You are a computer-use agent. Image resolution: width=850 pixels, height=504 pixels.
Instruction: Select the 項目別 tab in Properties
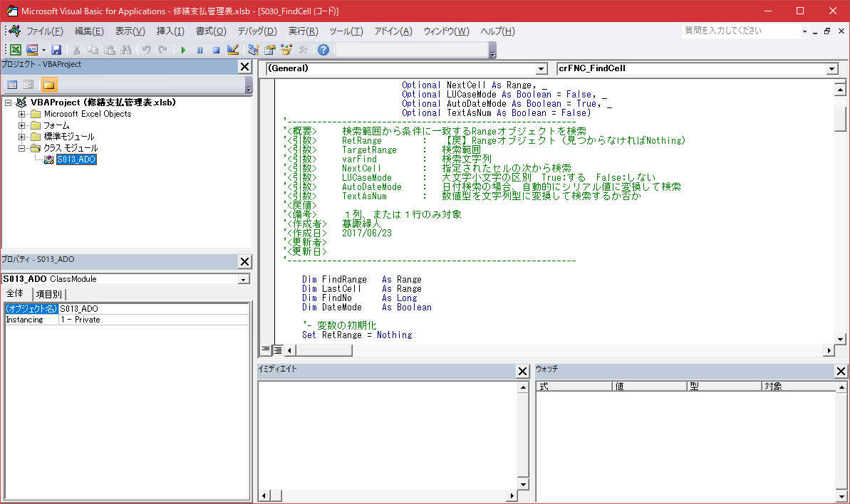[49, 294]
